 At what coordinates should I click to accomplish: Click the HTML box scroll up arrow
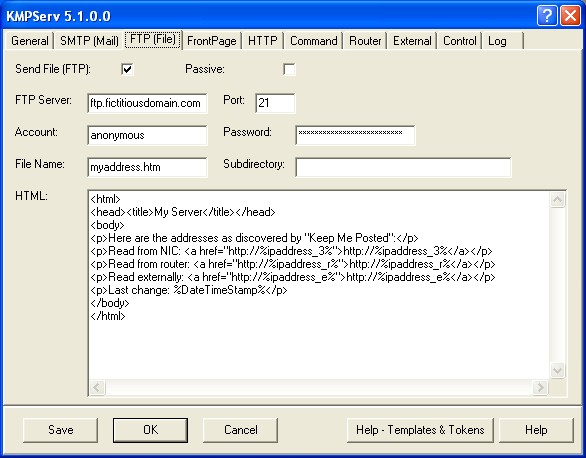click(x=558, y=199)
